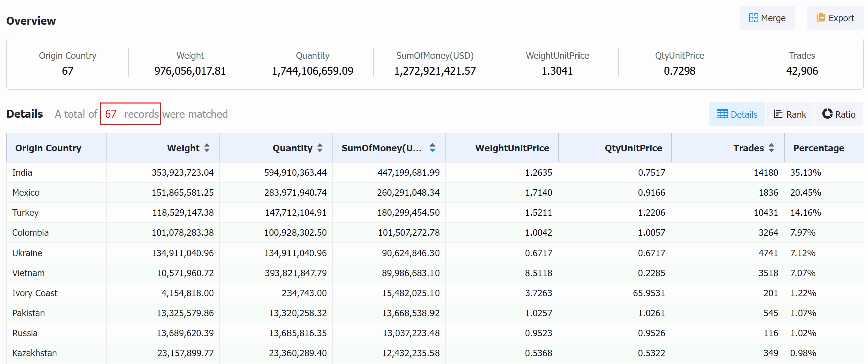Viewport: 868px width, 364px height.
Task: Click the Percentage column header
Action: pos(819,148)
